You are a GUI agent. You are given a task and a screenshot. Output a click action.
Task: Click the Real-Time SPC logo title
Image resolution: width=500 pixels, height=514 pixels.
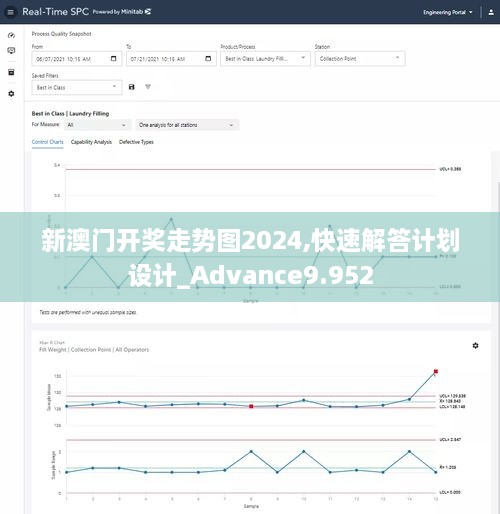(x=55, y=12)
